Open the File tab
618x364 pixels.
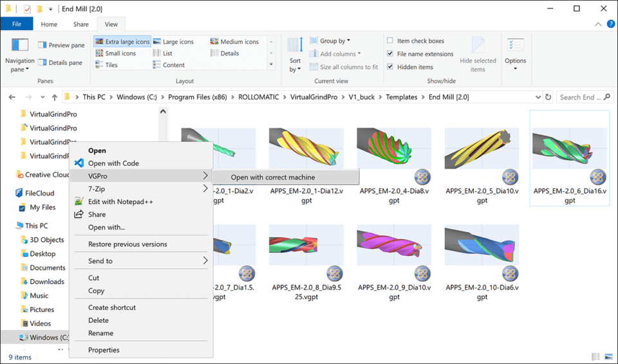17,24
